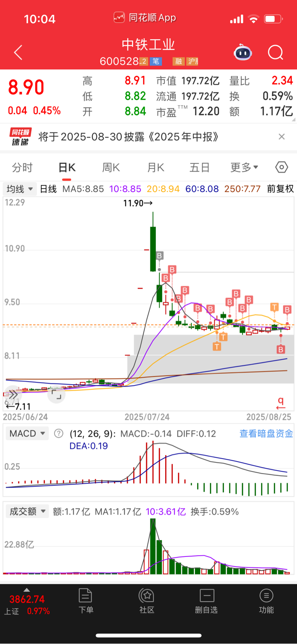The image size is (297, 644).
Task: Tap the current price 8.90
Action: [x=26, y=87]
